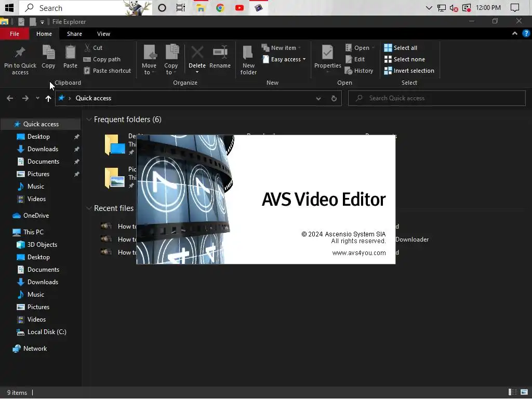Click the Quick access address bar
This screenshot has height=399, width=532.
click(198, 98)
